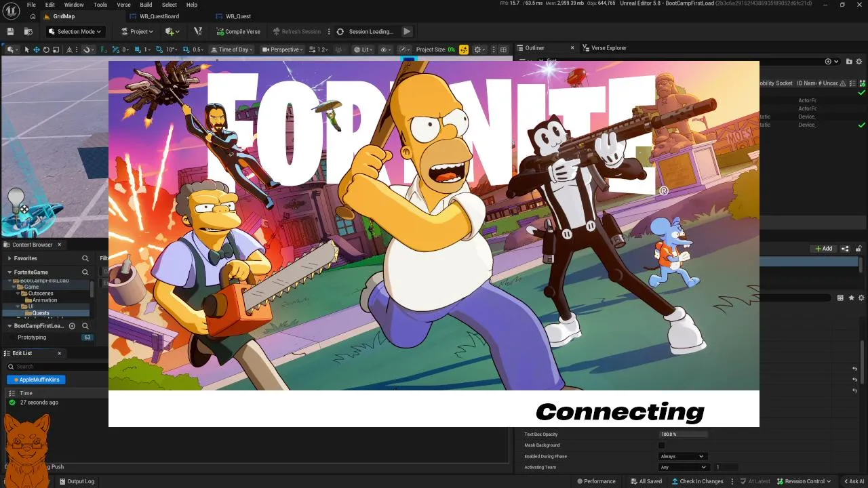Open the Window menu
The height and width of the screenshot is (488, 868).
pos(74,5)
